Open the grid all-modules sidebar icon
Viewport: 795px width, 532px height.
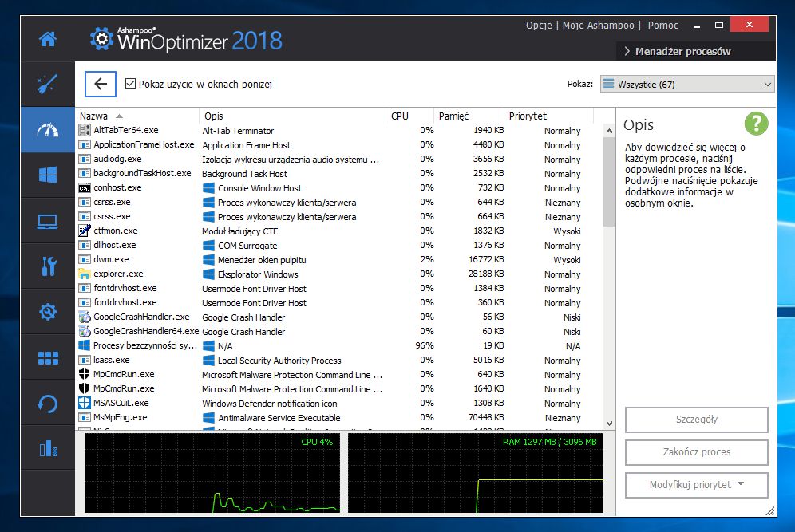click(48, 357)
